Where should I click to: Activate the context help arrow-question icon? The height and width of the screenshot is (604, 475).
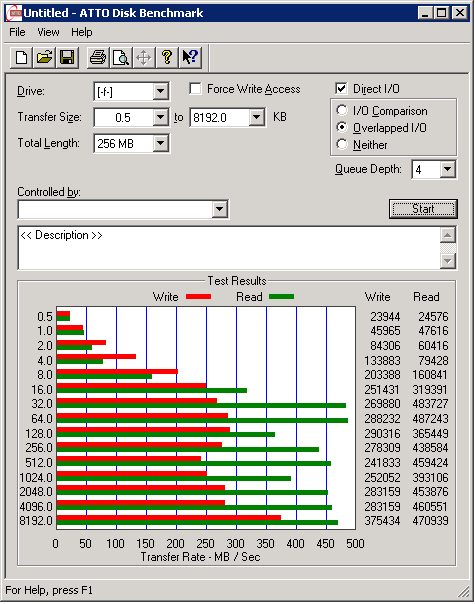click(190, 58)
